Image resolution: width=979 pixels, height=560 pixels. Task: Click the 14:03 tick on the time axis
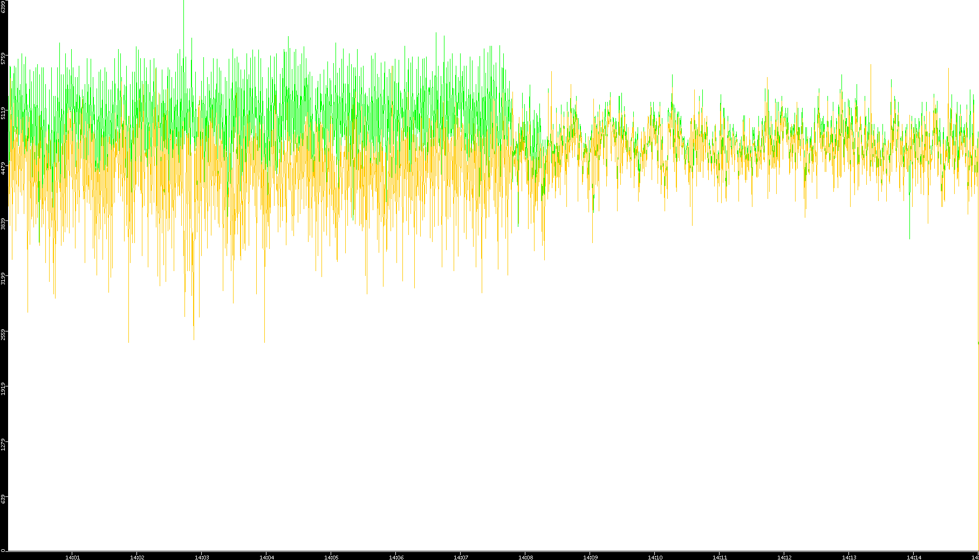tap(202, 557)
